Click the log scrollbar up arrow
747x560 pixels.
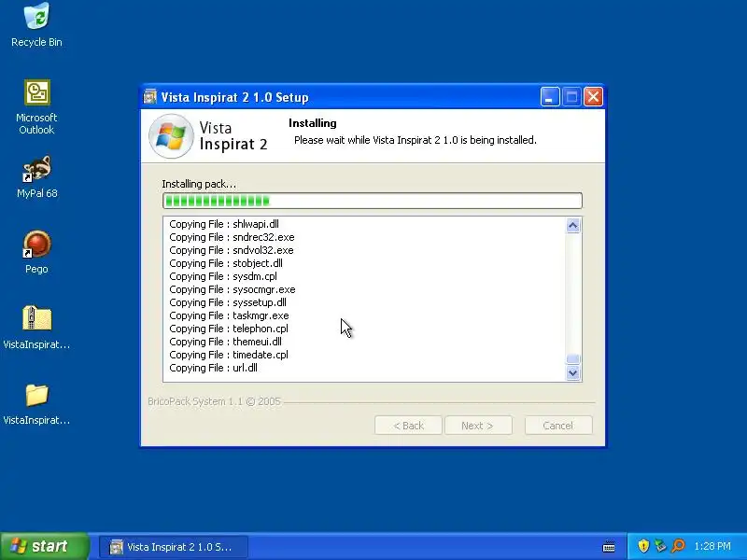tap(573, 225)
